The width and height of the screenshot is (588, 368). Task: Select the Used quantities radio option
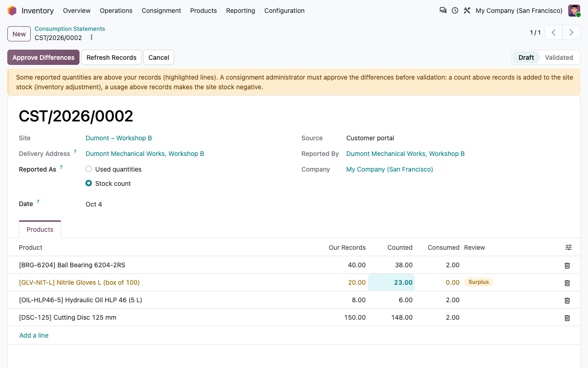(89, 169)
